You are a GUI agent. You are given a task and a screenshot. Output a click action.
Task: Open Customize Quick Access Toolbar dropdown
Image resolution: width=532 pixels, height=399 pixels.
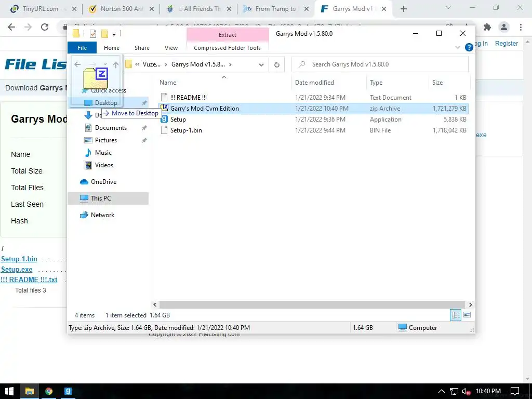click(x=114, y=34)
